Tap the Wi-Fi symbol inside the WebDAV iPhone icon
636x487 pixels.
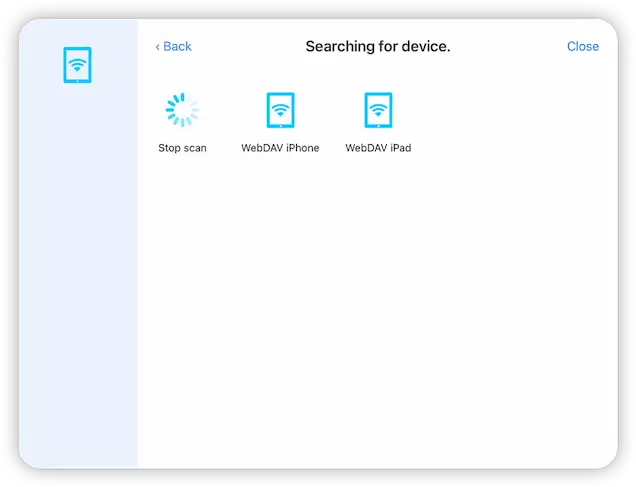tap(280, 108)
